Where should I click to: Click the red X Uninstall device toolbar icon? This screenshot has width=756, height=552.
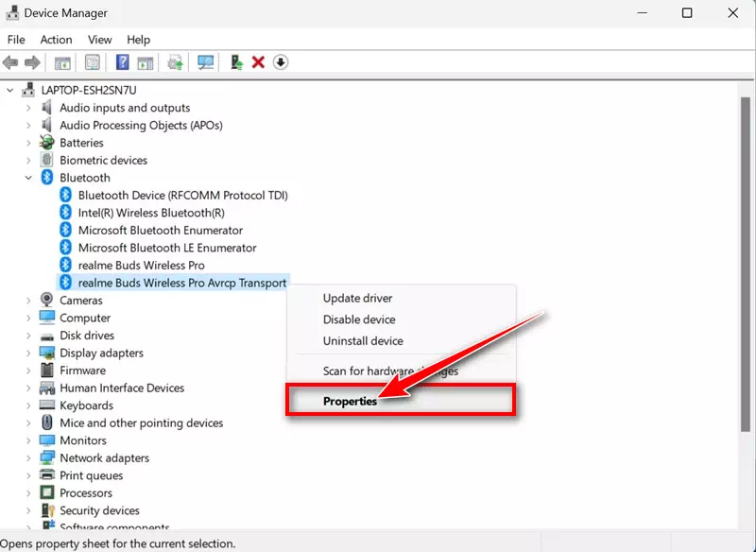258,62
